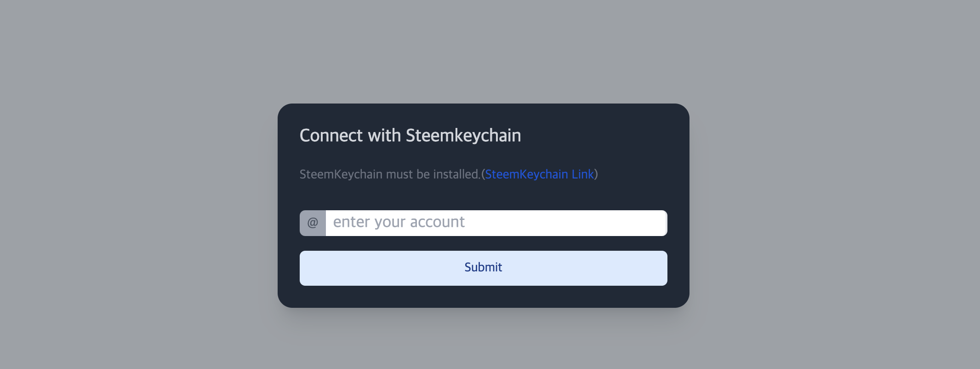Viewport: 980px width, 369px height.
Task: Click the word Steemkeychain in the title
Action: pyautogui.click(x=463, y=136)
